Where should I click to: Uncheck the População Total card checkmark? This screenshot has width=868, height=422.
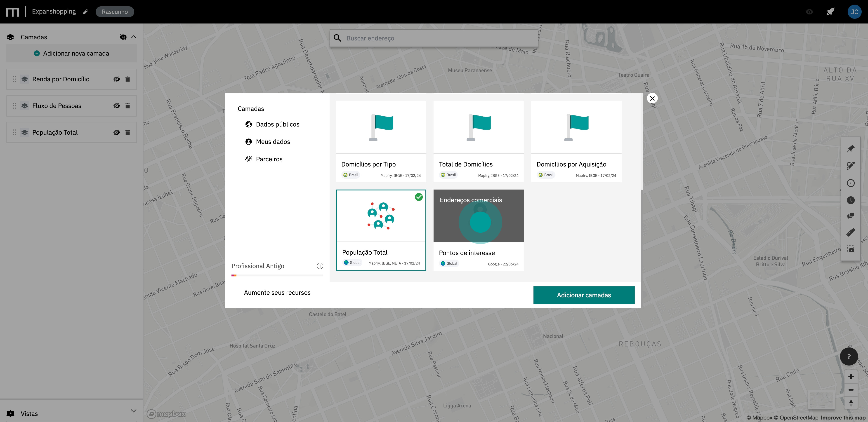[419, 197]
